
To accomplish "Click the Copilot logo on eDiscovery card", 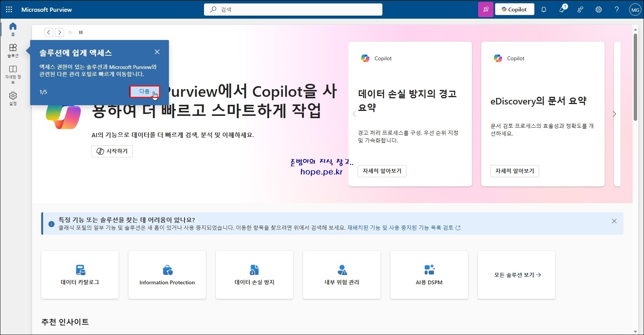I will click(498, 58).
